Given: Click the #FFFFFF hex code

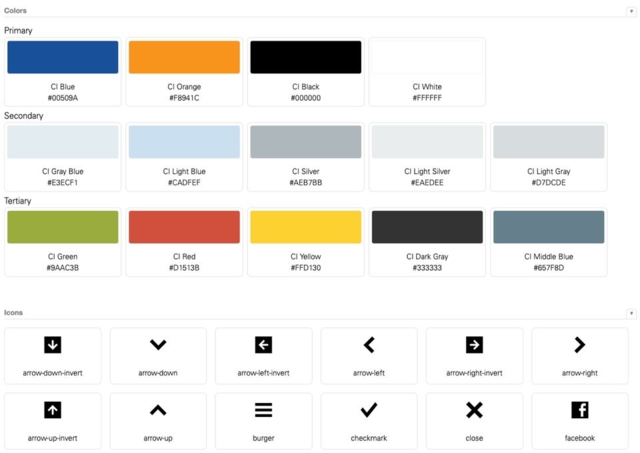Looking at the screenshot, I should pos(427,98).
